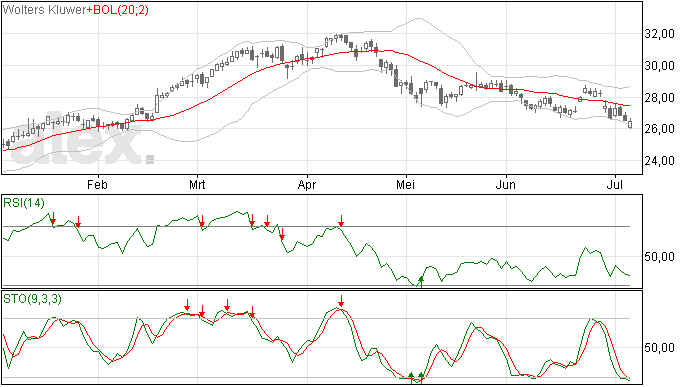Image resolution: width=690 pixels, height=387 pixels.
Task: Click the red +BOL(20;2) indicator label
Action: [117, 10]
